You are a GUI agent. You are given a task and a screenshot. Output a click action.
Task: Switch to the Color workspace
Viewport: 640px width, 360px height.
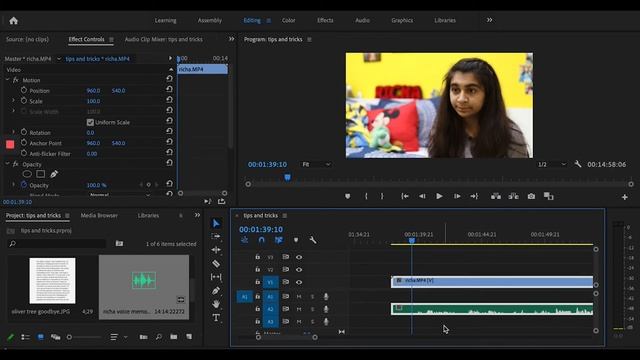click(289, 20)
